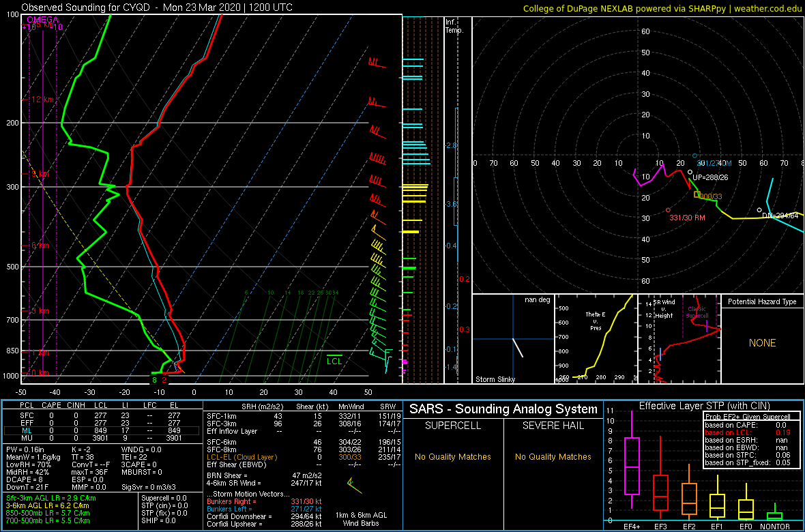Click the SUPERCELL column heading
This screenshot has width=805, height=532.
click(x=452, y=426)
